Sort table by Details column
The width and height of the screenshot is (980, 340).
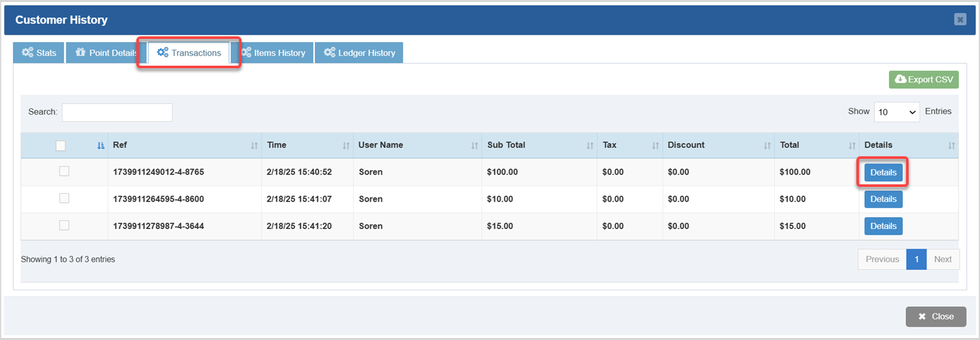pos(909,145)
